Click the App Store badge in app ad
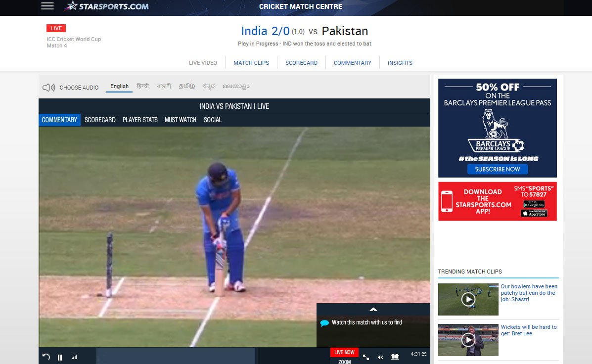 pos(534,213)
